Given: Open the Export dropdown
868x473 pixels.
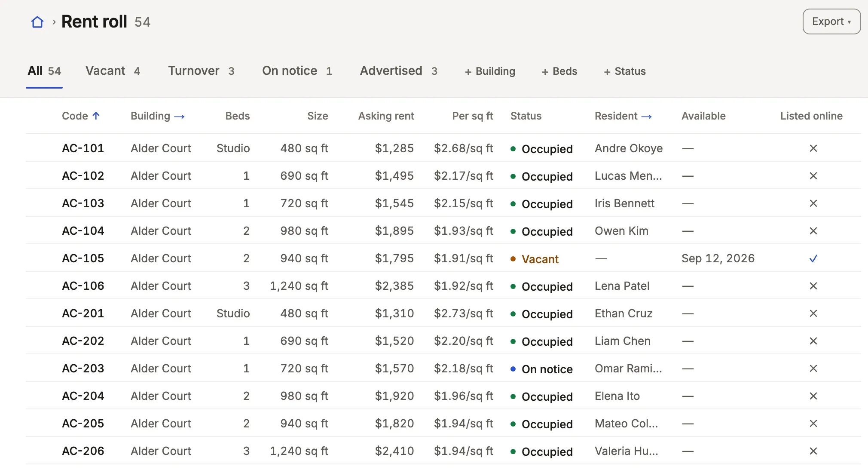Looking at the screenshot, I should pyautogui.click(x=831, y=21).
